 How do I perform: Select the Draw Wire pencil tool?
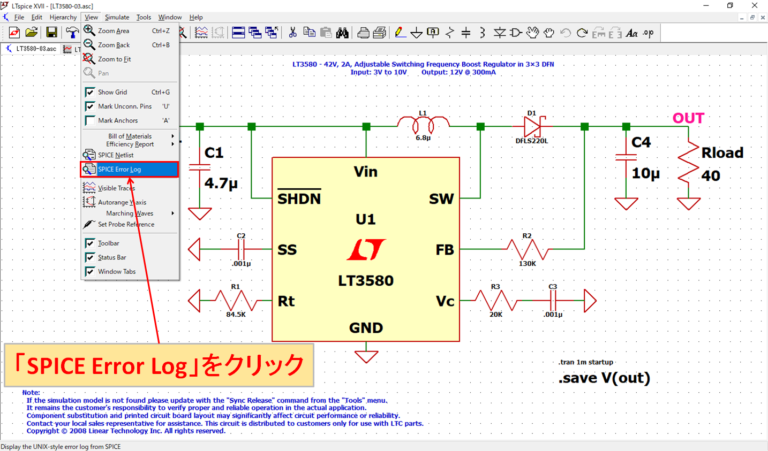(398, 33)
